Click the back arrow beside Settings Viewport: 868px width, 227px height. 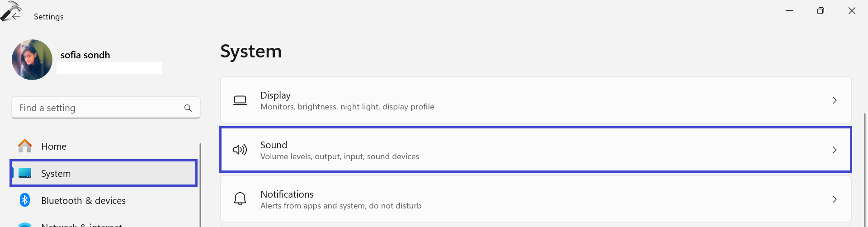point(17,16)
